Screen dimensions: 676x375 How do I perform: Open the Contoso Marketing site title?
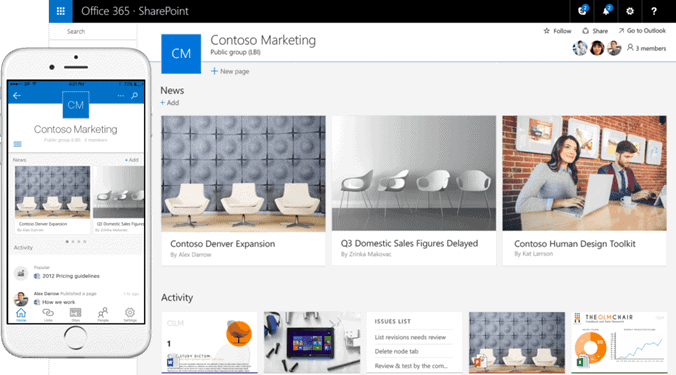(263, 40)
